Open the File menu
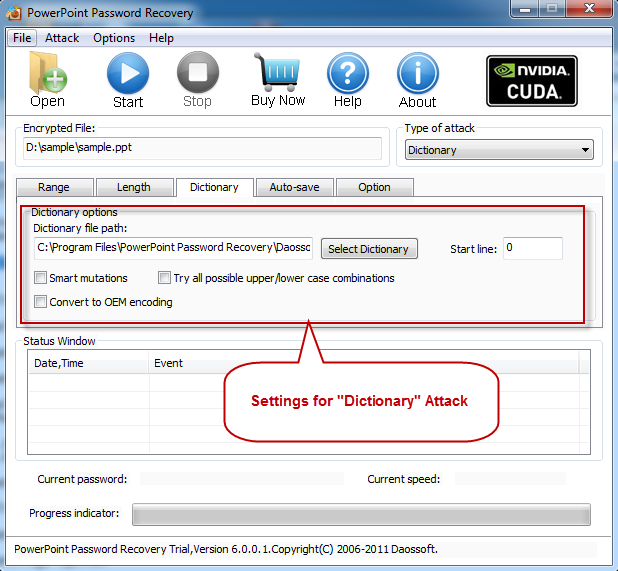Image resolution: width=618 pixels, height=571 pixels. pyautogui.click(x=22, y=38)
